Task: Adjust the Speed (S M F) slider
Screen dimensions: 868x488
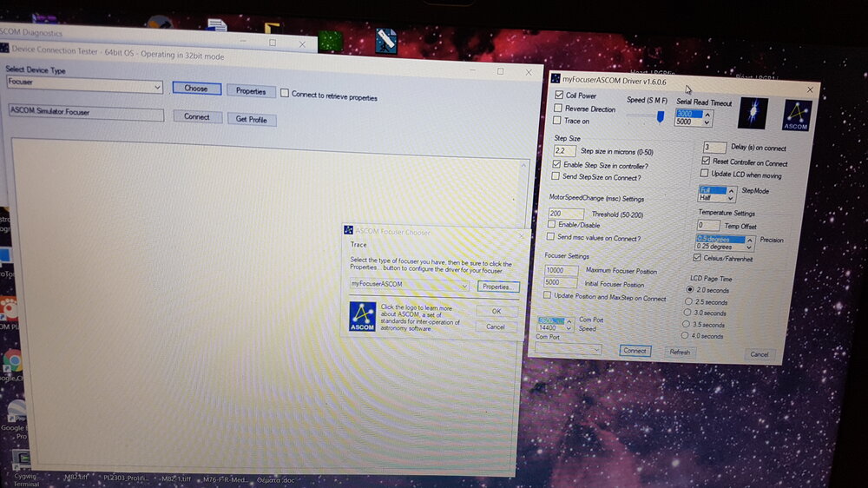Action: 660,116
